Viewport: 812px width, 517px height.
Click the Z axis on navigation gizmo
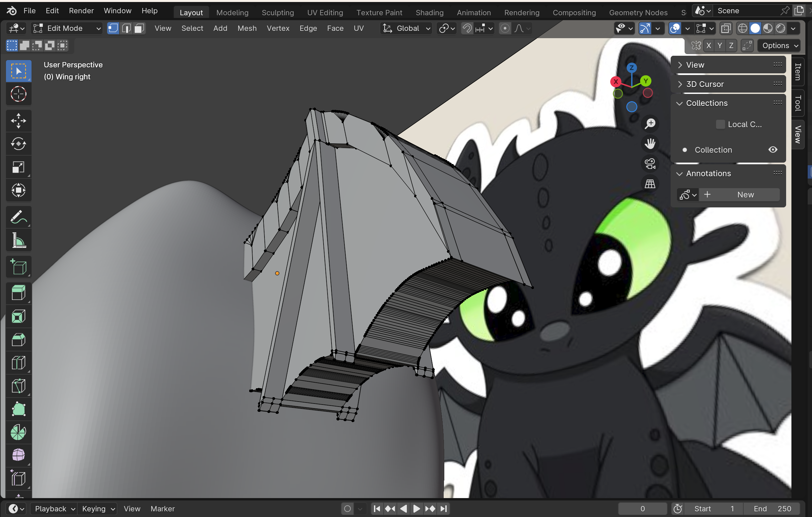[x=631, y=67]
